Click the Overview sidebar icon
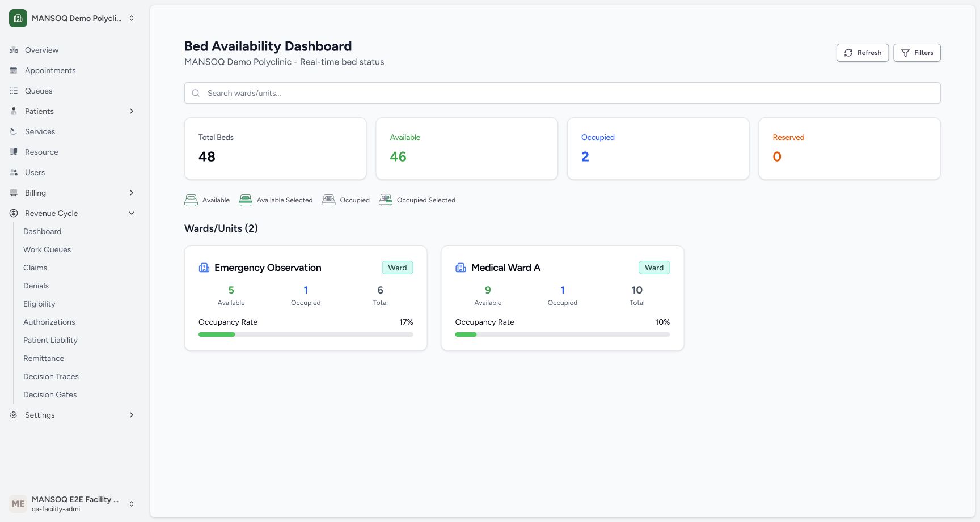Viewport: 980px width, 522px height. (x=14, y=50)
